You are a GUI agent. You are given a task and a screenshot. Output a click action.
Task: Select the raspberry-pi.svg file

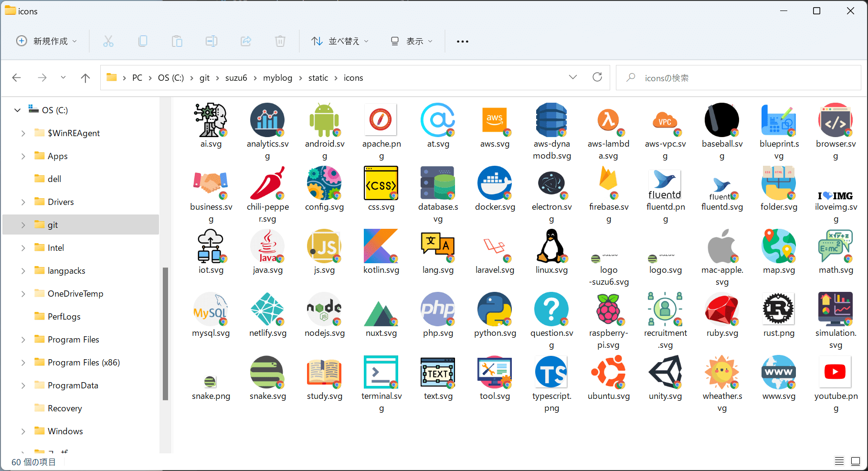pos(609,321)
